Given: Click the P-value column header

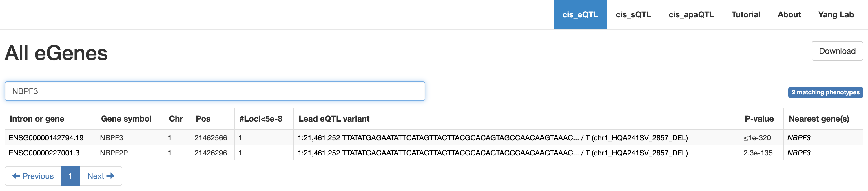Looking at the screenshot, I should (759, 119).
